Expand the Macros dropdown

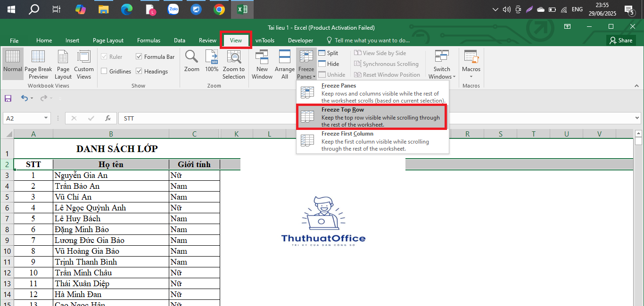click(x=471, y=64)
